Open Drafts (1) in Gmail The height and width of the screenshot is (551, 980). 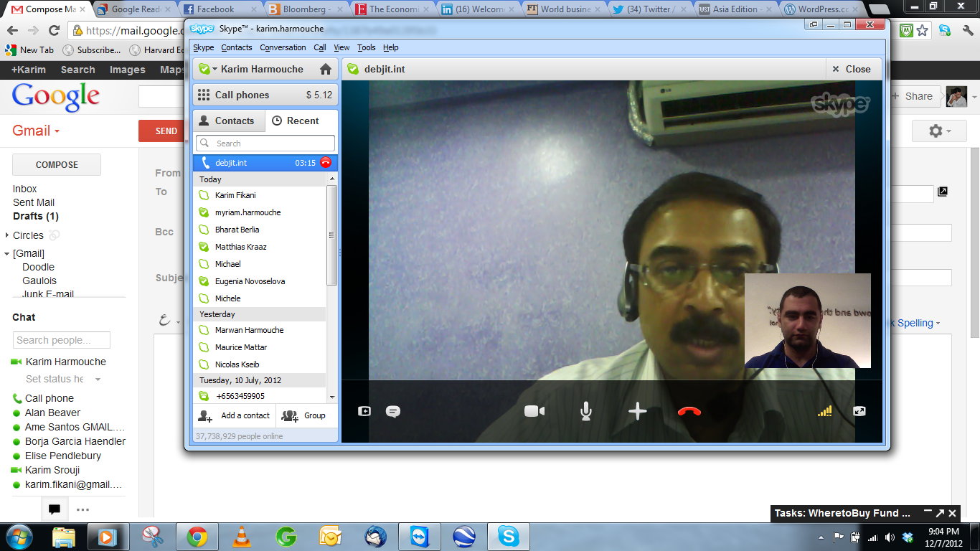pos(36,216)
